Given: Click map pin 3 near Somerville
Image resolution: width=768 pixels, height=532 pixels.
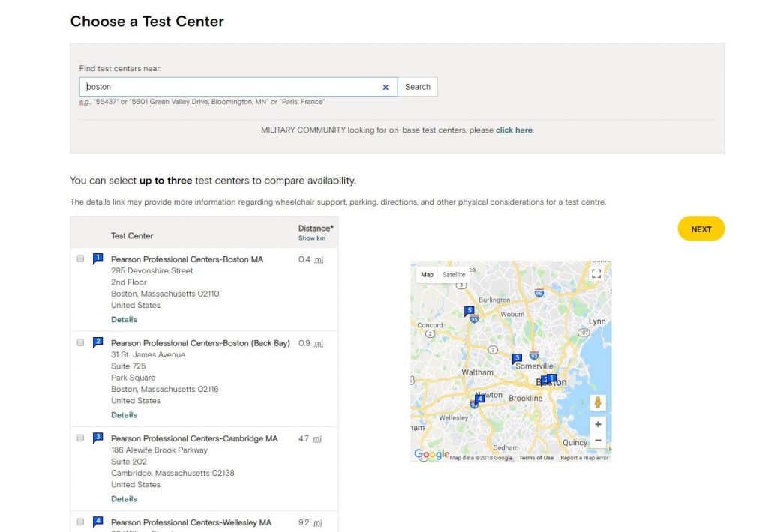Looking at the screenshot, I should [x=516, y=359].
